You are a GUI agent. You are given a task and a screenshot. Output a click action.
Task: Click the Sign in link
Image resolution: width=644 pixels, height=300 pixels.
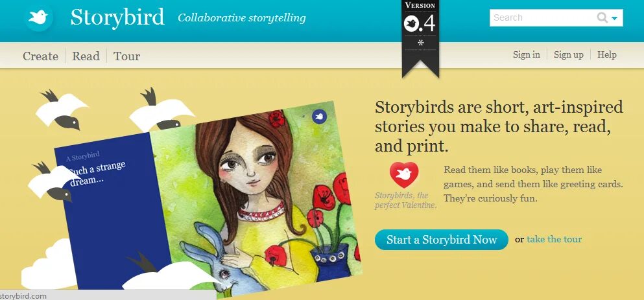coord(526,54)
